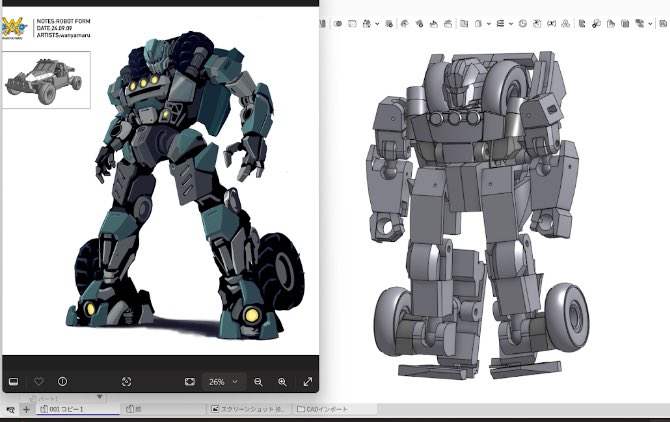Click the overlapping-shapes boolean-style toolbar icon
Screen dimensions: 670x422
tap(597, 24)
